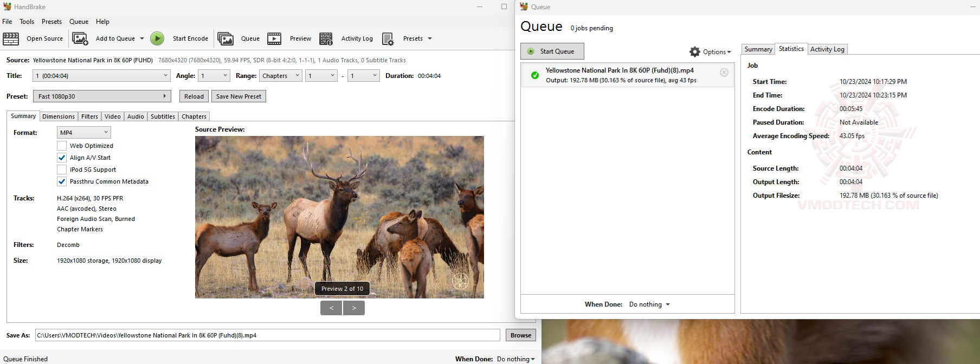Screen dimensions: 980x364
Task: Open the Format MP4 dropdown
Action: pyautogui.click(x=84, y=133)
